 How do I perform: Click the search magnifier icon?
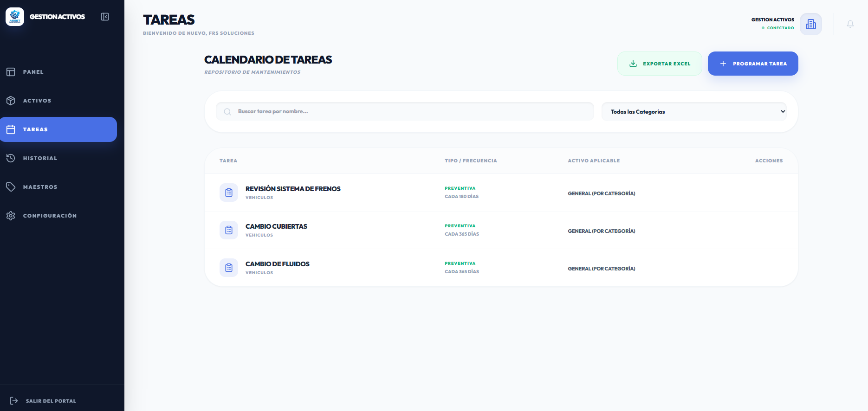pos(227,112)
